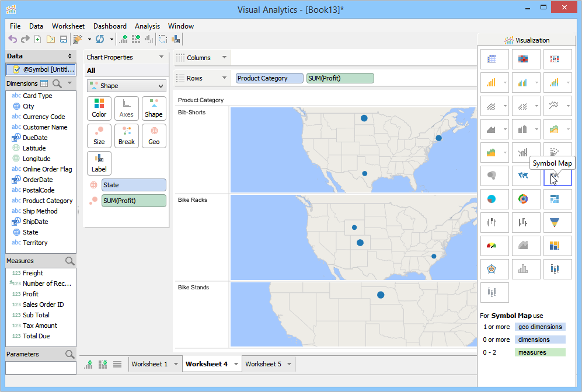Switch to the Worksheet 5 tab
The image size is (582, 392).
[x=263, y=364]
